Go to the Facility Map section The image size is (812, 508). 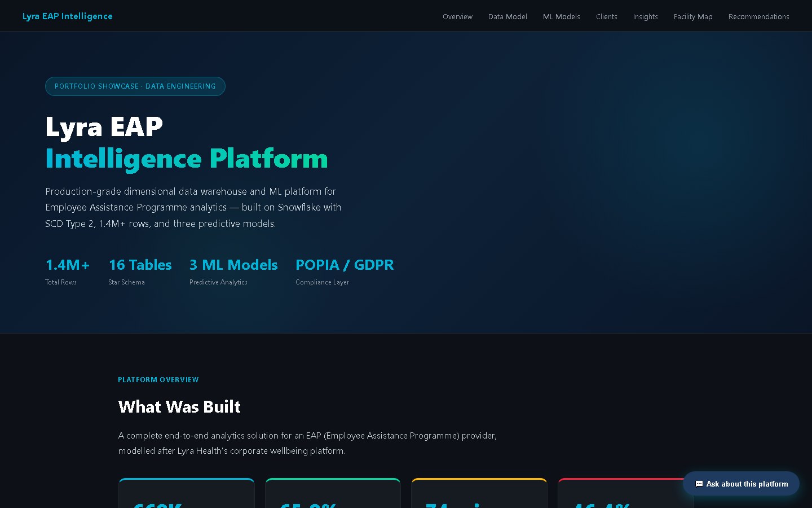693,17
